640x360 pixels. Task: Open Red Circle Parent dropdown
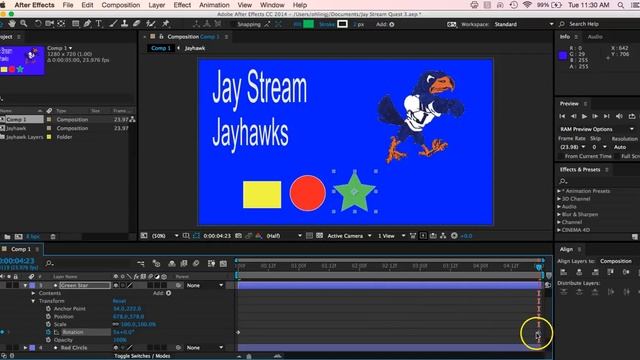(x=204, y=348)
